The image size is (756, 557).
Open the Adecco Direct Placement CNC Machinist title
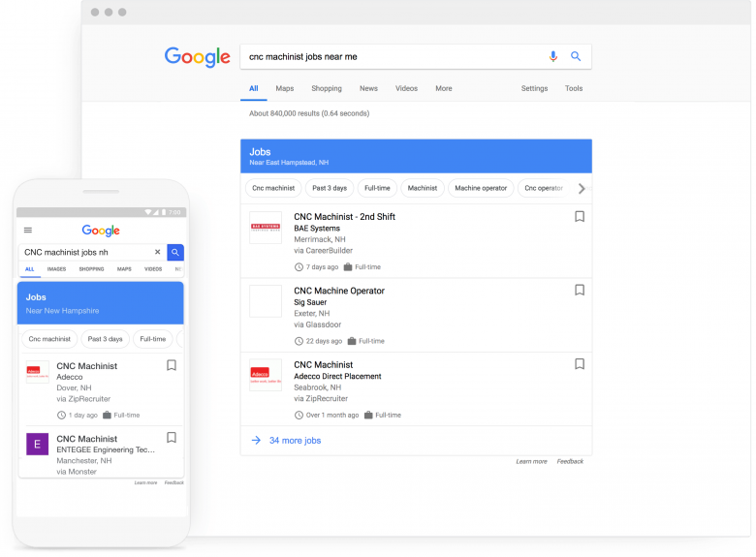click(x=324, y=365)
